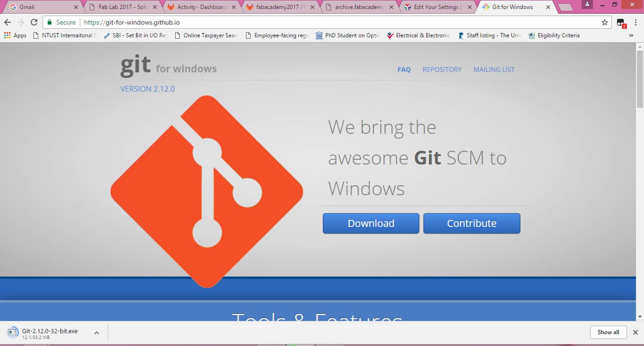This screenshot has width=644, height=346.
Task: Close the Activity Dashboard tab
Action: 233,7
